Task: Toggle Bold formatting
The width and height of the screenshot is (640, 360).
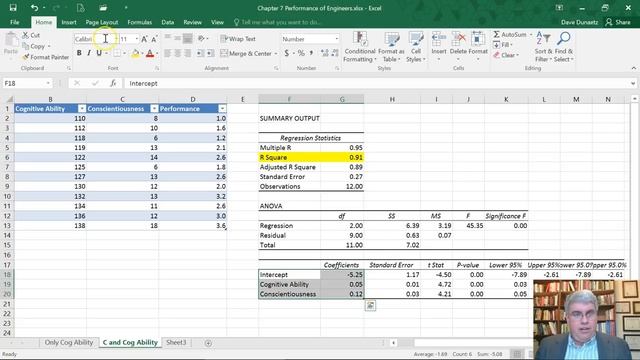Action: click(x=79, y=53)
